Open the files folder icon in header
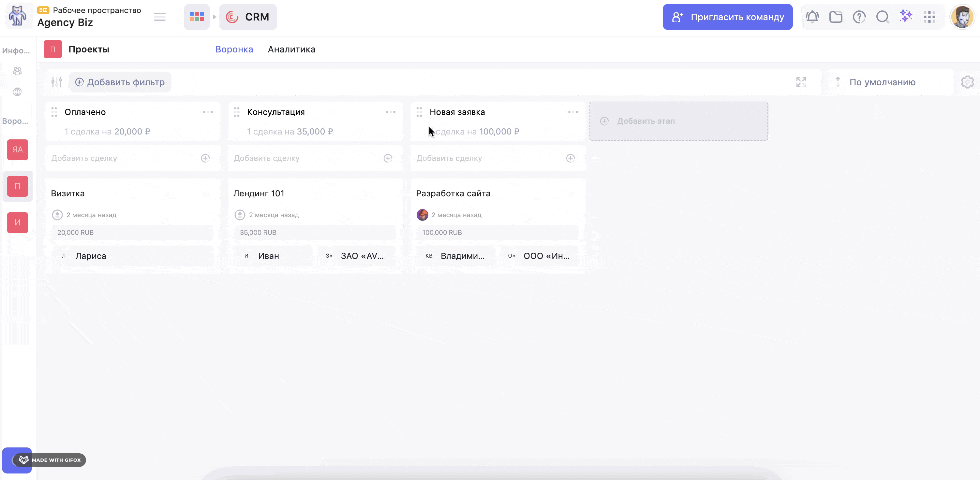The image size is (980, 480). (x=836, y=17)
